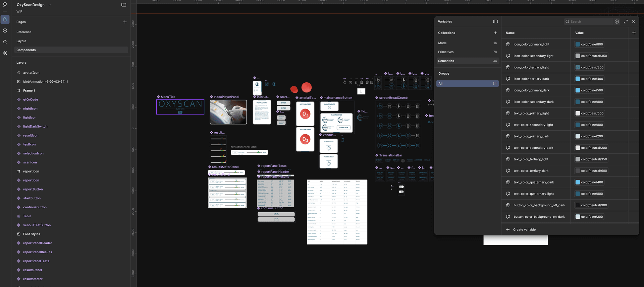Select the text_color_quaternary_dark variable name
The image size is (644, 287).
tap(534, 182)
